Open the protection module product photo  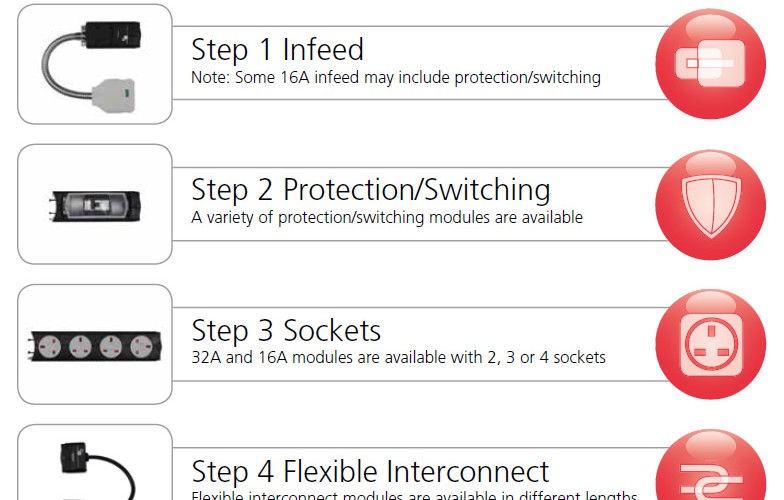coord(94,204)
